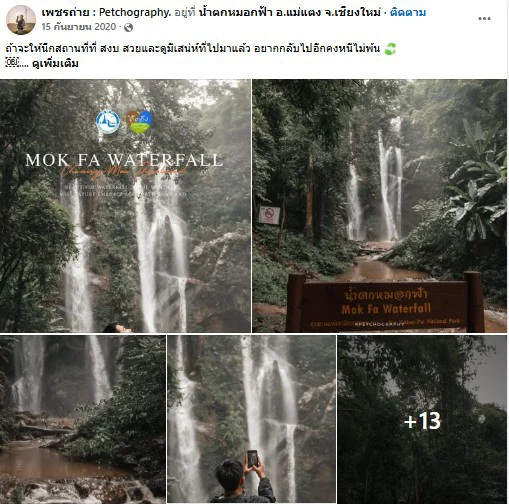The image size is (509, 504).
Task: Click the green recycle emoji in caption
Action: (390, 49)
